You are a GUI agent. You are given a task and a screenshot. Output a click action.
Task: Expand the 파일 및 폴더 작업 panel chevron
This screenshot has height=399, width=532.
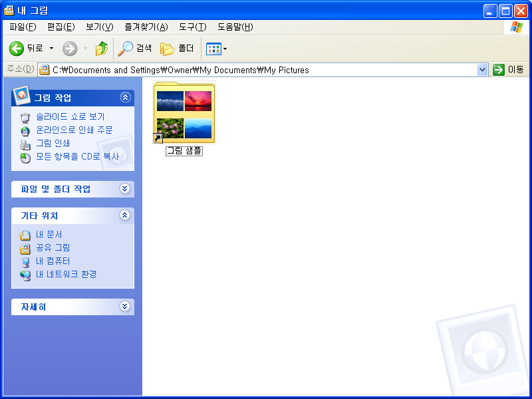point(125,188)
